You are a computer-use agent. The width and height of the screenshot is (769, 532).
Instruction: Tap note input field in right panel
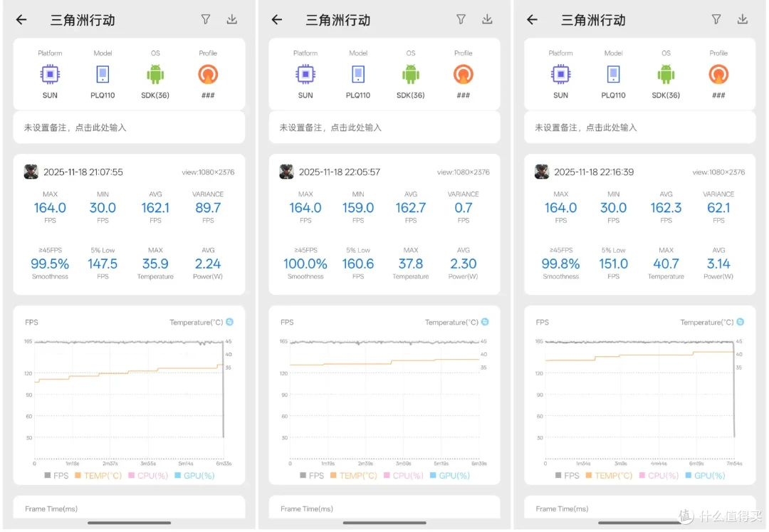point(640,127)
